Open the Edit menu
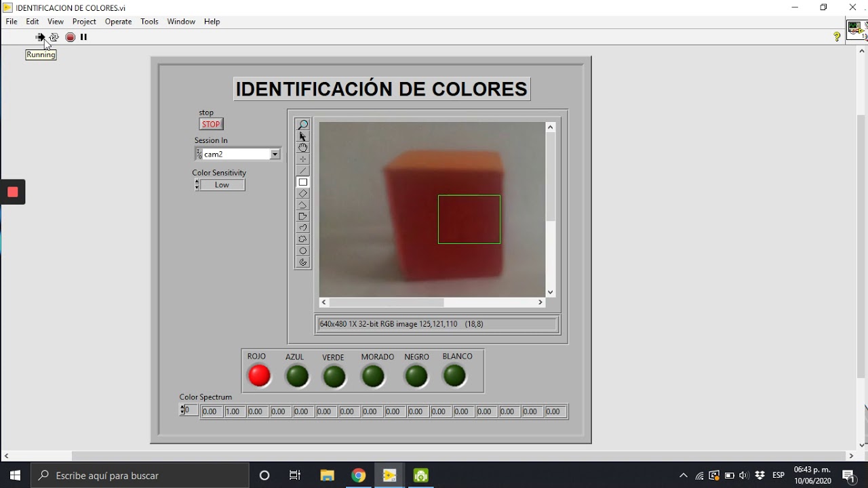The width and height of the screenshot is (868, 488). [x=33, y=22]
